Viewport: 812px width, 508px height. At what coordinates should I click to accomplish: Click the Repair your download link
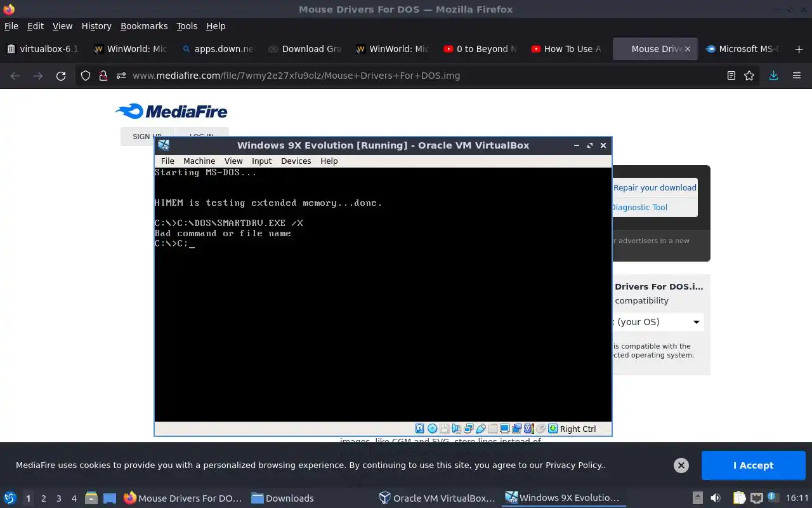click(655, 188)
